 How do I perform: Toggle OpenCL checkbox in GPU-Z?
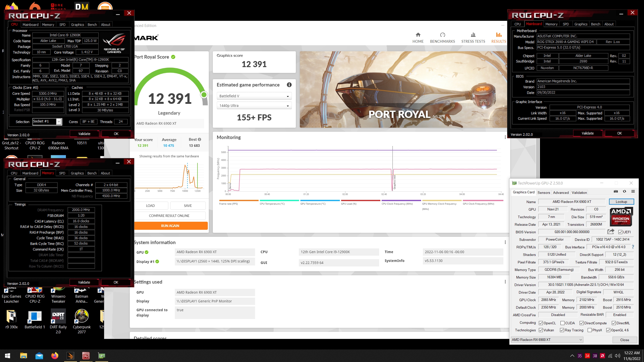click(x=541, y=323)
